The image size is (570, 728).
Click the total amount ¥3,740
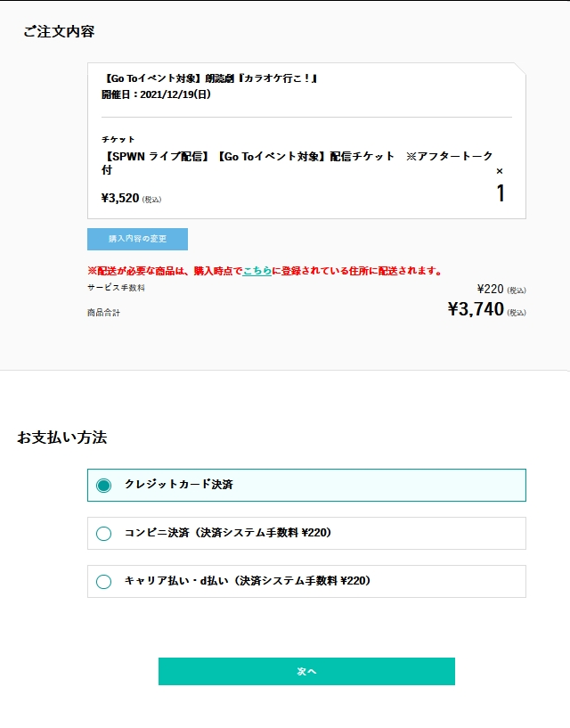[x=476, y=309]
